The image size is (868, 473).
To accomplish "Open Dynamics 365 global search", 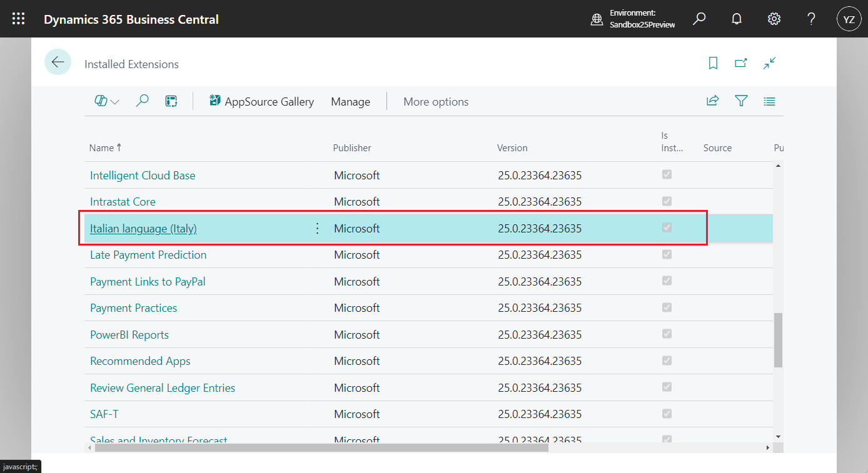I will pyautogui.click(x=699, y=19).
